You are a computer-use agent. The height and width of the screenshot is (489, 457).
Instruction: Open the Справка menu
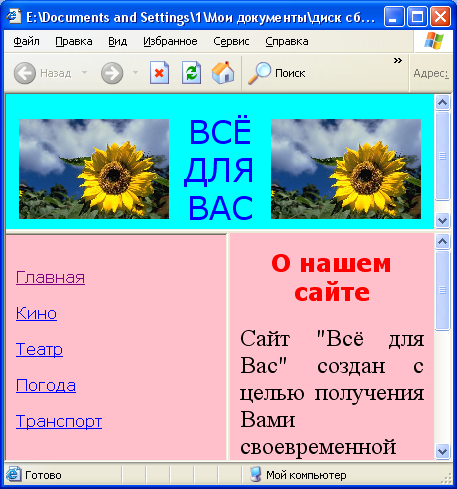pyautogui.click(x=287, y=41)
